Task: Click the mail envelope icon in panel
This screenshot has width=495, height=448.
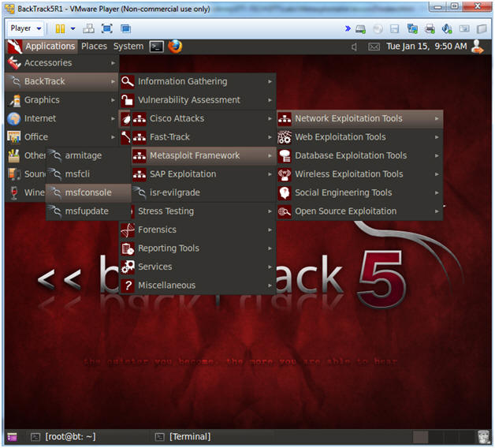Action: tap(374, 47)
